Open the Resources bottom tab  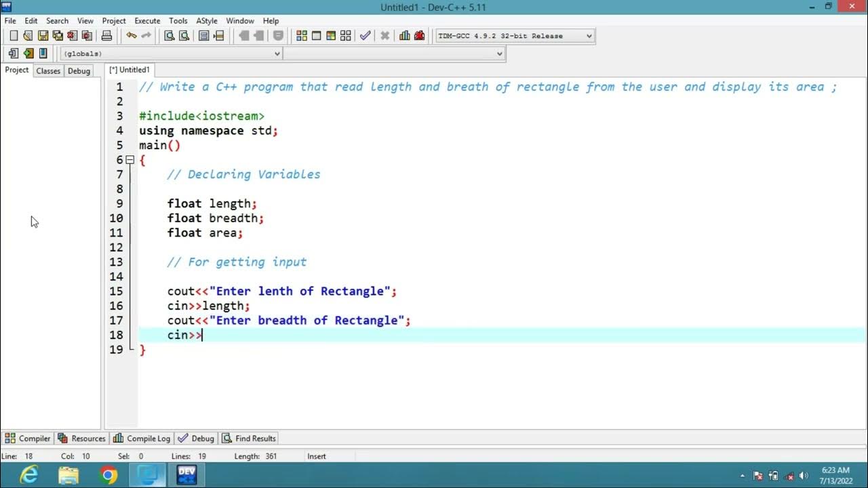(x=82, y=439)
